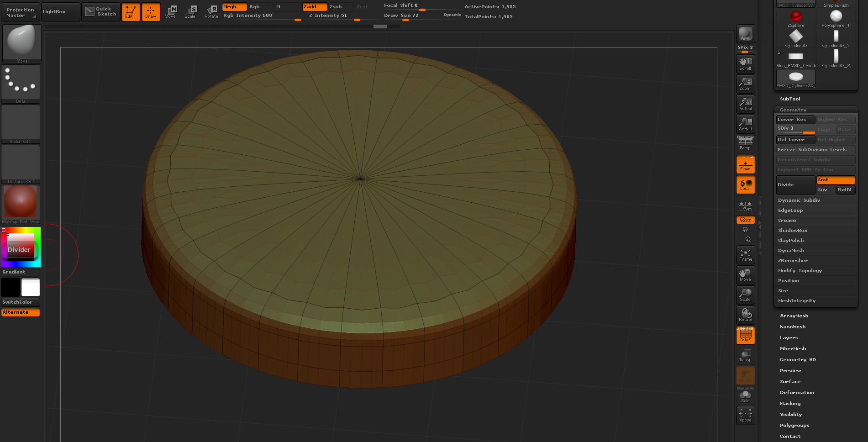868x442 pixels.
Task: Click the AAHalf view icon
Action: [745, 124]
